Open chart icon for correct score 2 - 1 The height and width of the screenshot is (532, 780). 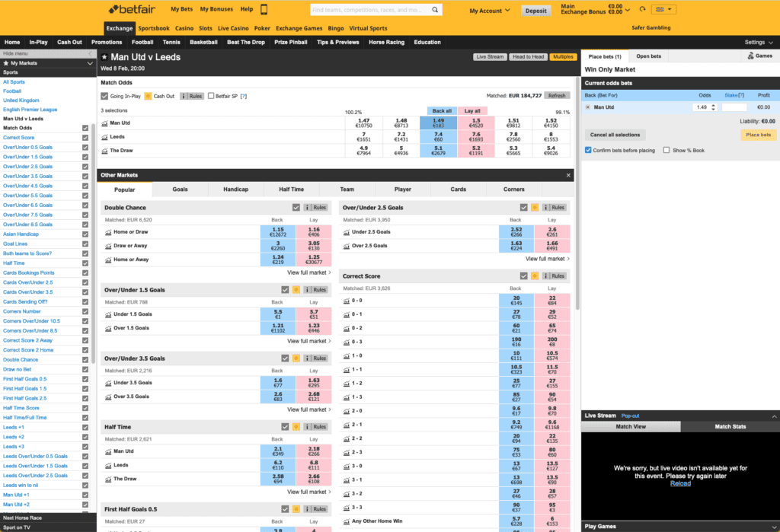click(x=347, y=425)
